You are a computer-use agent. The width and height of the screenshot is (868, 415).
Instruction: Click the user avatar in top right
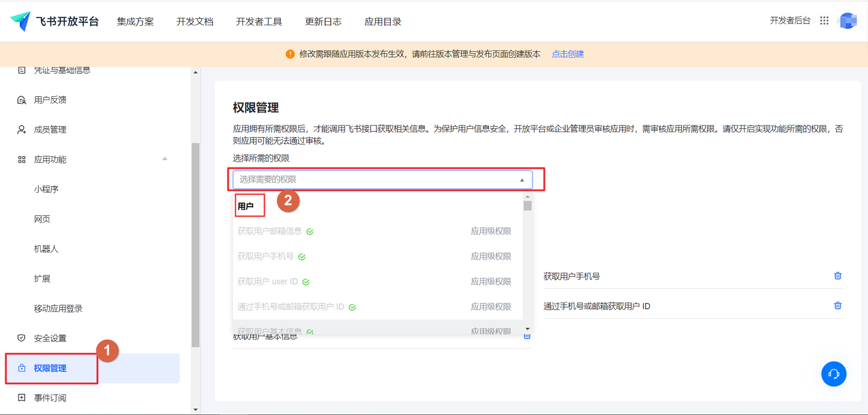click(847, 21)
